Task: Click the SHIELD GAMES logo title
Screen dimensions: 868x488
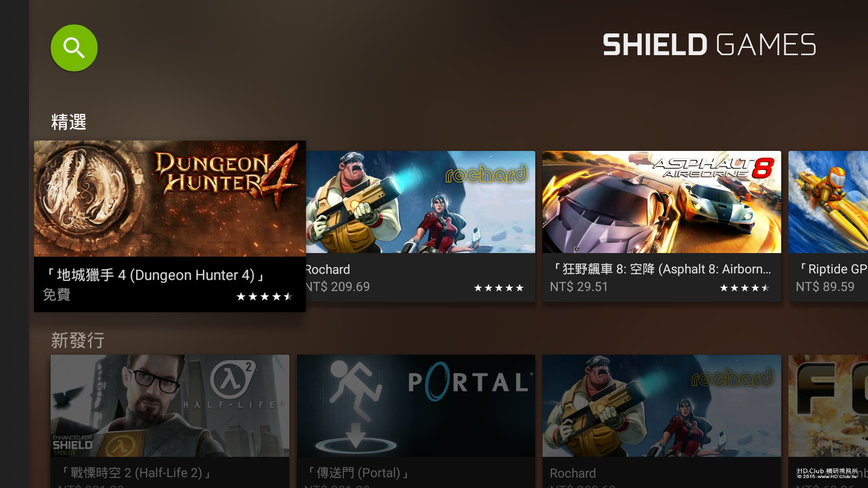Action: pyautogui.click(x=709, y=45)
